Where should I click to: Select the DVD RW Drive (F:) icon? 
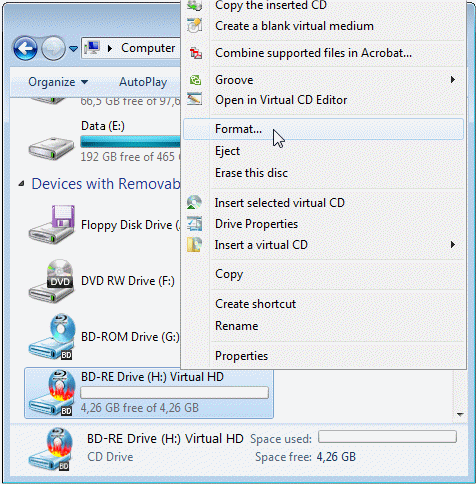52,281
